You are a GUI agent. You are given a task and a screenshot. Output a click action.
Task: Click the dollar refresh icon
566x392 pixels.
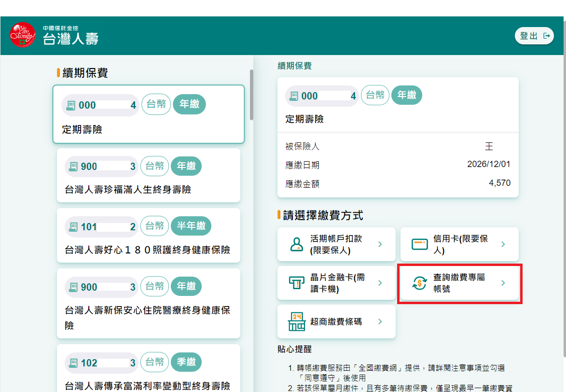tap(419, 283)
